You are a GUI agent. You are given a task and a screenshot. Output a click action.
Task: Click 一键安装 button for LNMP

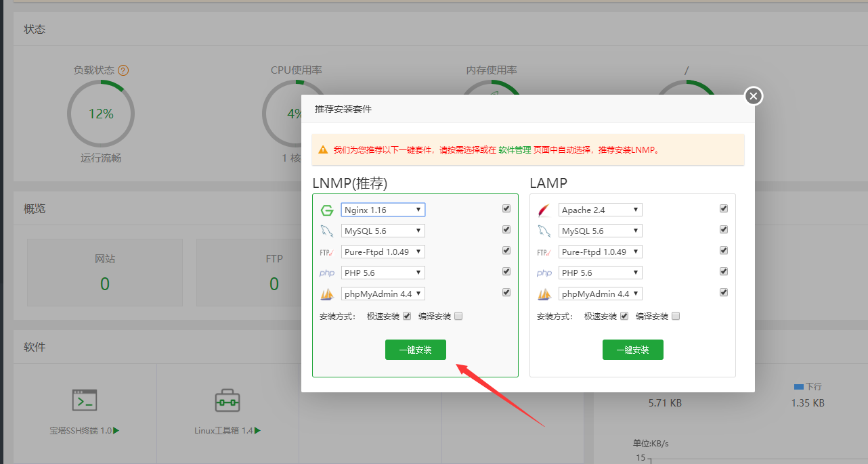point(416,350)
